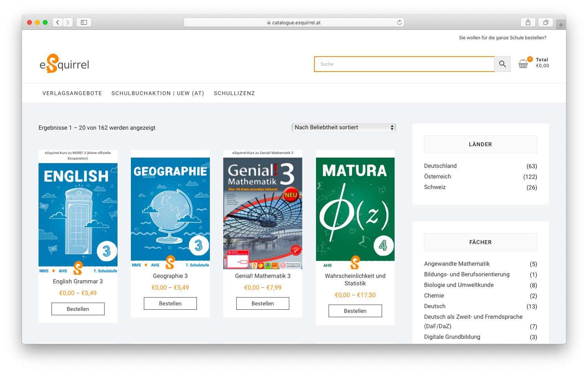Filter by country Österreich
Image resolution: width=588 pixels, height=373 pixels.
(x=437, y=176)
